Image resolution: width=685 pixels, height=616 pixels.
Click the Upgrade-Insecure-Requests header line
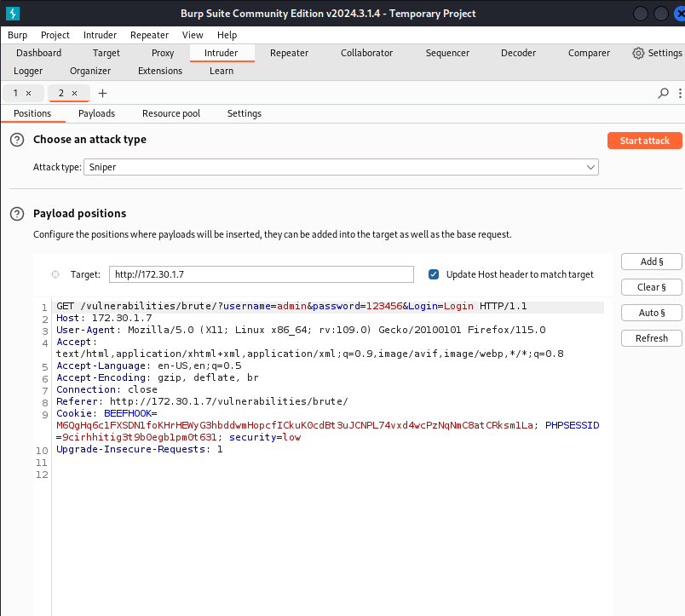pyautogui.click(x=140, y=449)
